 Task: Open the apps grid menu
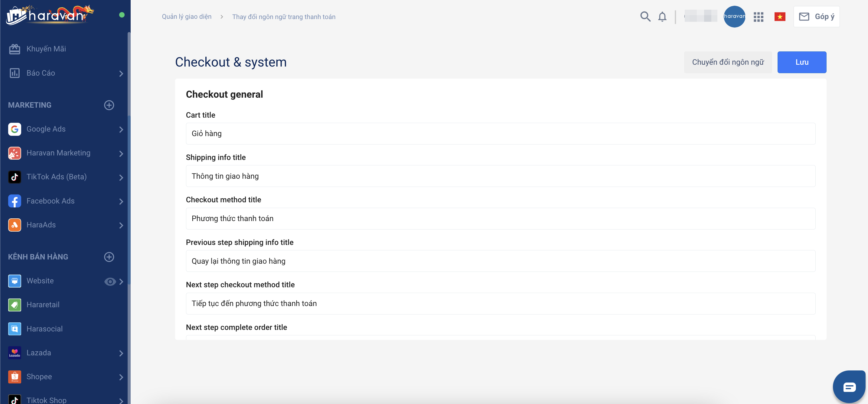(x=758, y=17)
